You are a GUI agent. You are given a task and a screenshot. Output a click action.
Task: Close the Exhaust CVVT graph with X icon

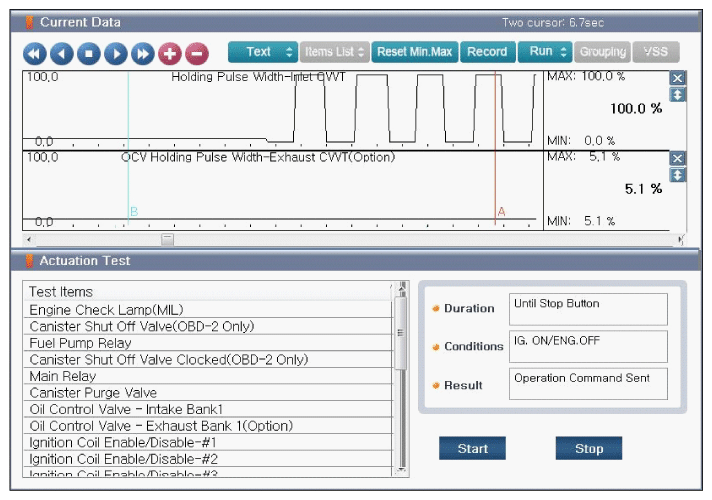point(677,158)
